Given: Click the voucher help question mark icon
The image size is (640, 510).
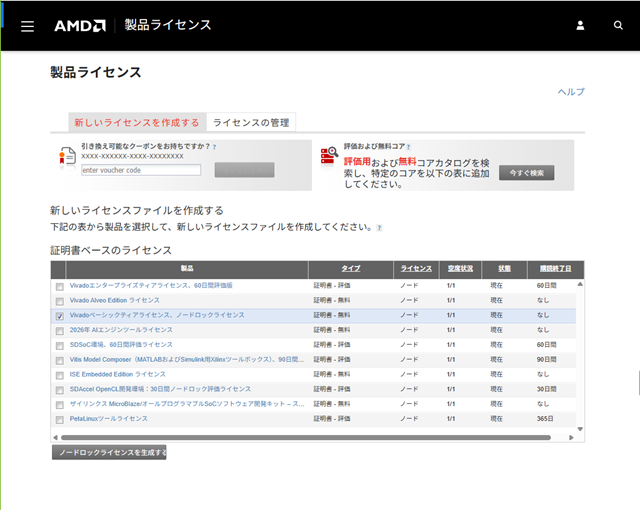Looking at the screenshot, I should pos(214,147).
